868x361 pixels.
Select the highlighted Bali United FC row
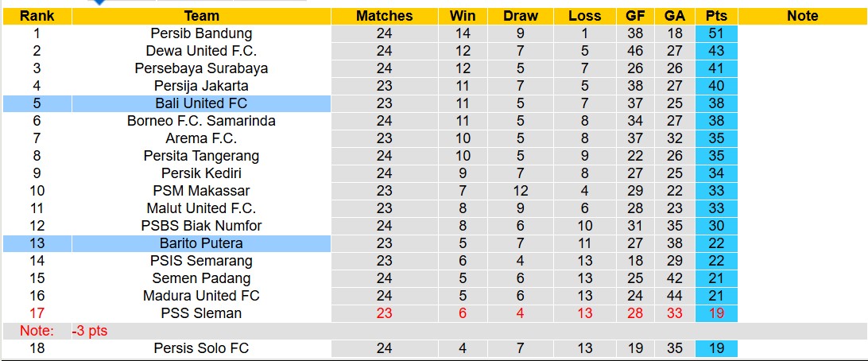[201, 103]
